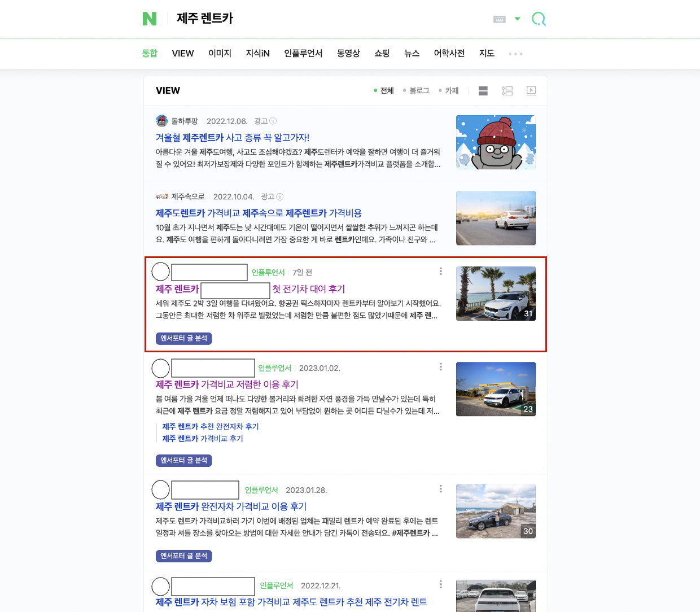Enable the 카페 filter
700x612 pixels.
452,90
